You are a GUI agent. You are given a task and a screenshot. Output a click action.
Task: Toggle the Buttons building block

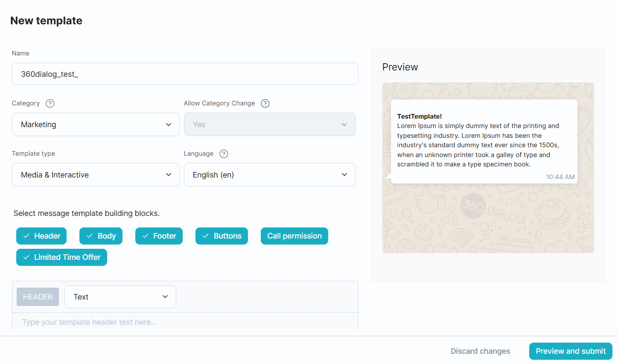click(222, 236)
